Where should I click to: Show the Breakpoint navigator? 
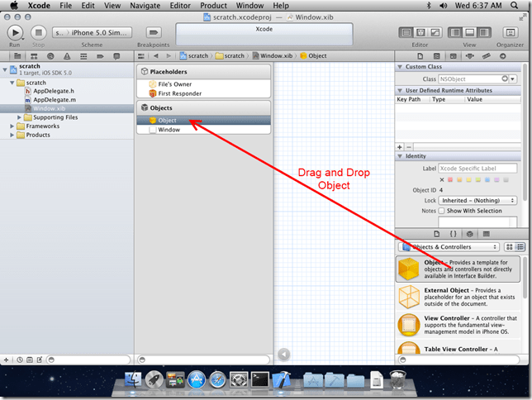point(100,56)
